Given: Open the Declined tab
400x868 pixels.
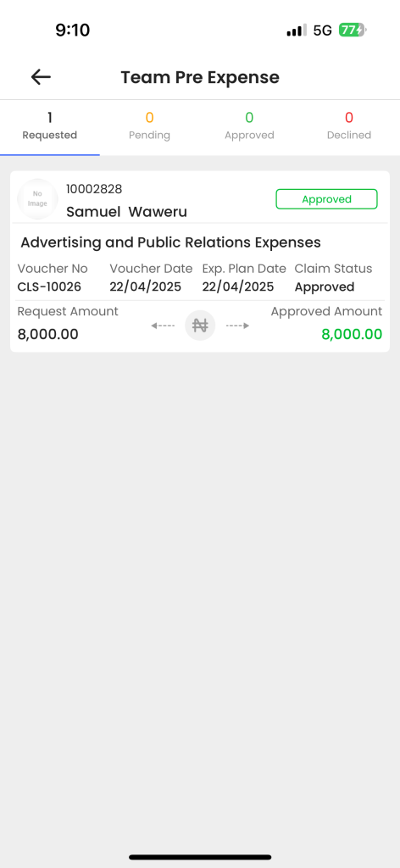Looking at the screenshot, I should point(349,126).
